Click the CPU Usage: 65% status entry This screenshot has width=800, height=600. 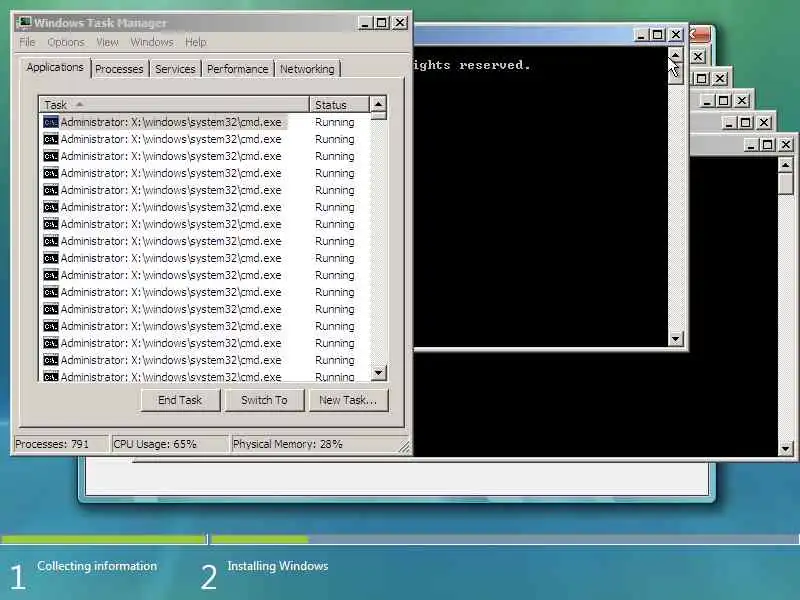pos(169,444)
